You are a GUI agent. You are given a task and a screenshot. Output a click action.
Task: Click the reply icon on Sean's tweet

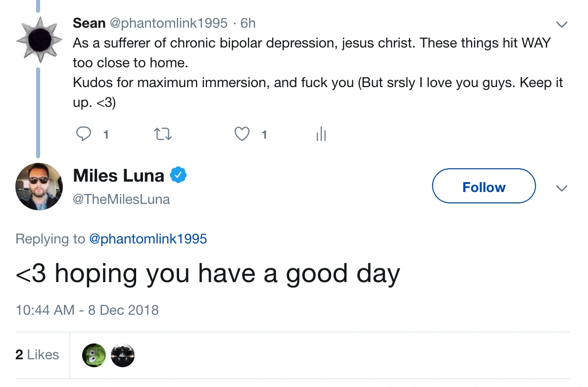(x=84, y=134)
